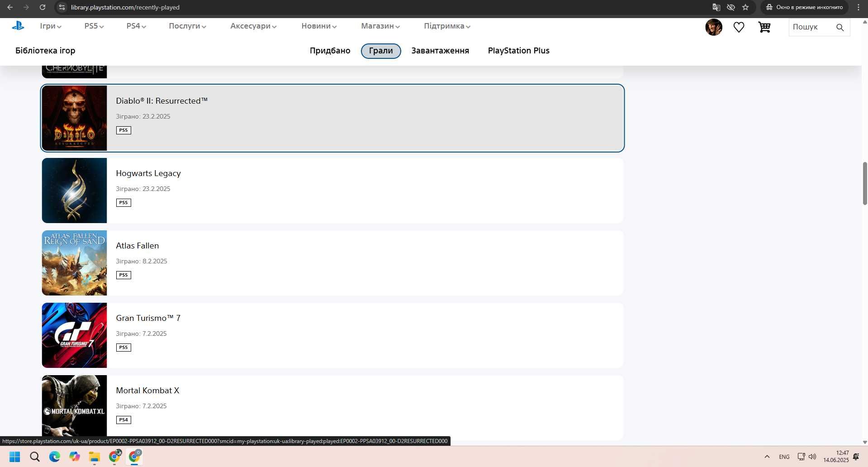Click the user profile avatar

click(x=714, y=27)
